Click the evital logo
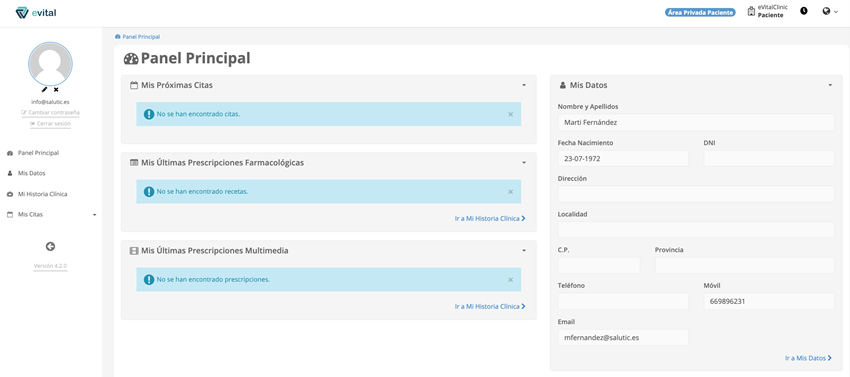Viewport: 850px width, 377px height. (x=36, y=12)
